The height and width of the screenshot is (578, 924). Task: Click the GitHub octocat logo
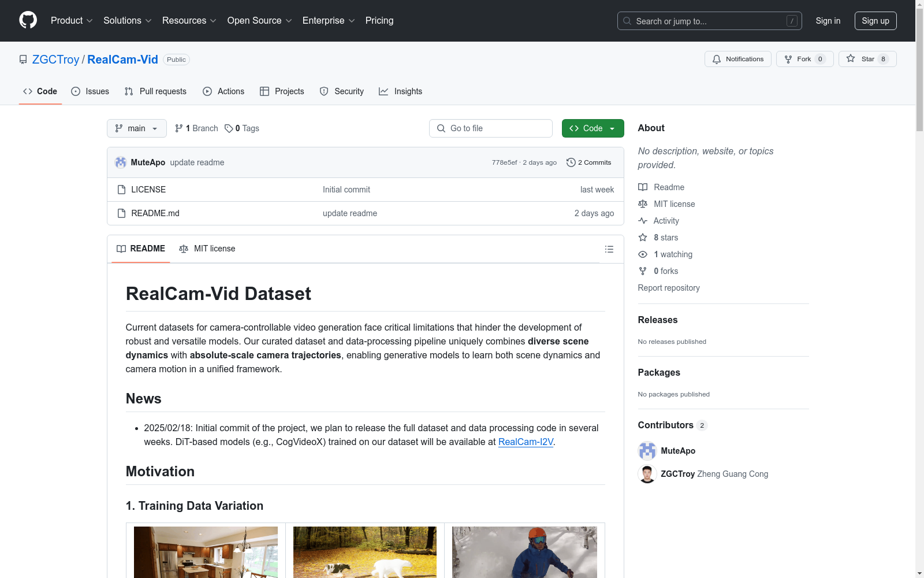click(x=28, y=20)
